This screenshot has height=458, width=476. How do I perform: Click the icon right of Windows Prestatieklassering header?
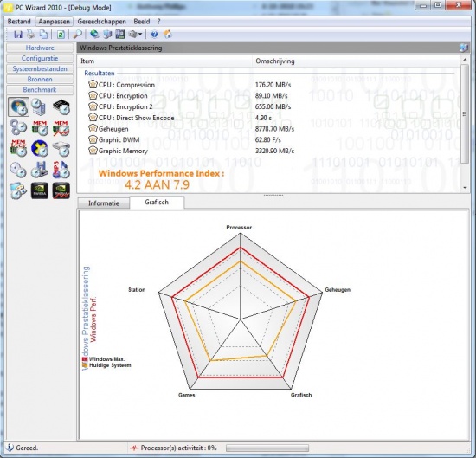464,48
